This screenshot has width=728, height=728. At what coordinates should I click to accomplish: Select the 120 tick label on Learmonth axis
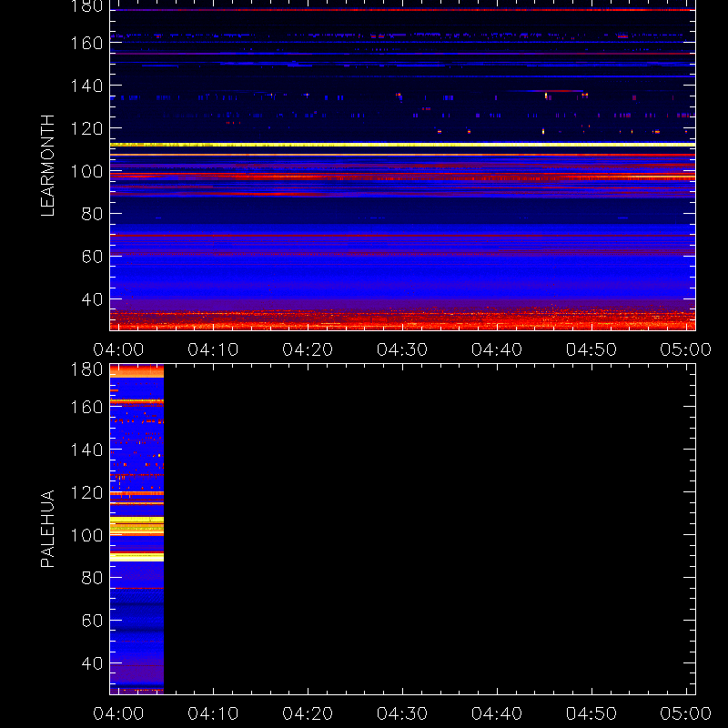point(86,128)
